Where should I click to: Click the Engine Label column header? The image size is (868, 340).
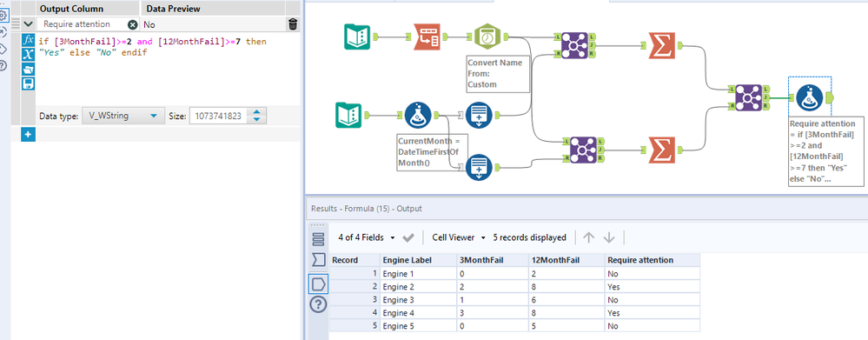pyautogui.click(x=419, y=260)
